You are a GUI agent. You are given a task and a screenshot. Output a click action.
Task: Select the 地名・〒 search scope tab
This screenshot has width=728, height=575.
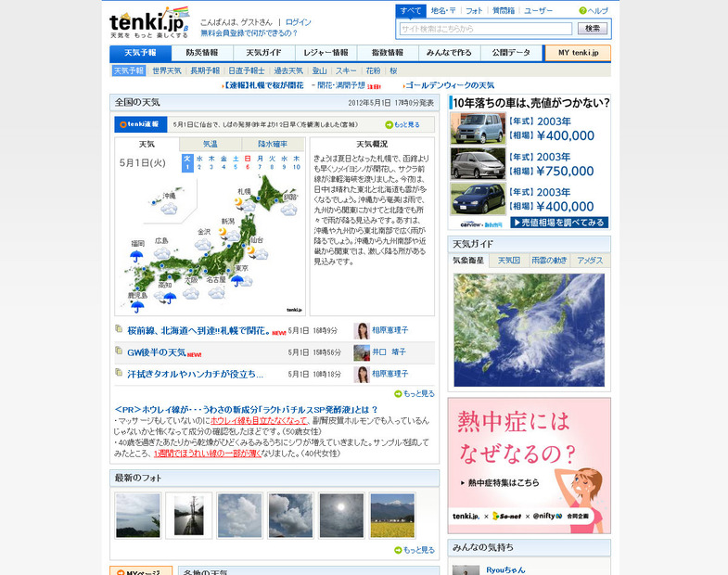443,11
